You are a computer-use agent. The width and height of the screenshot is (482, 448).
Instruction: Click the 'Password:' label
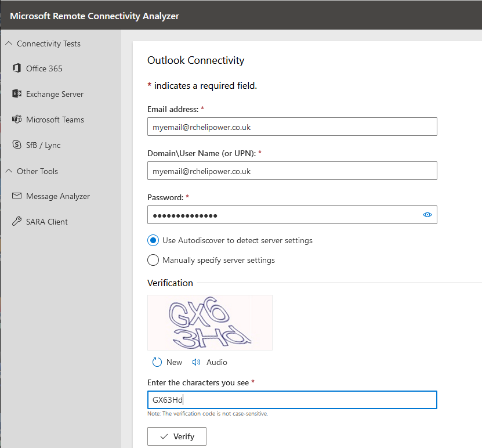[165, 197]
